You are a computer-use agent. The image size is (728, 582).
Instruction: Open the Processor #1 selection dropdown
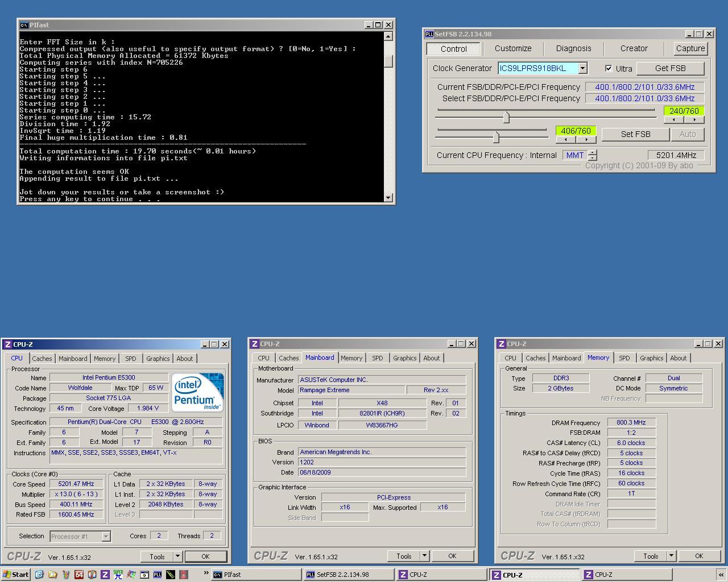tap(106, 536)
